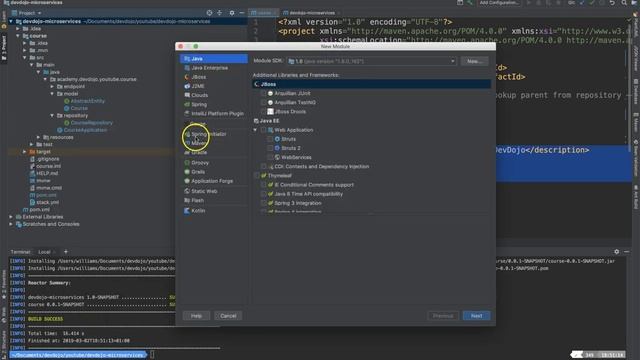
Task: Enable the Arquillian JUnit checkbox
Action: (x=263, y=93)
